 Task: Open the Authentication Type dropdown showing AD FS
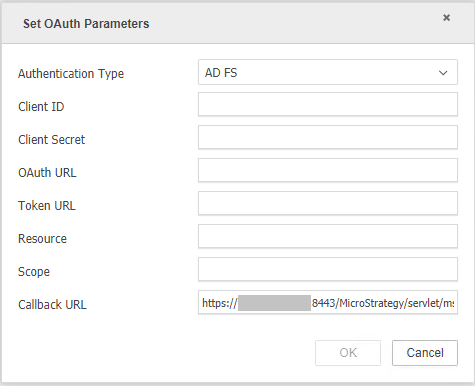pyautogui.click(x=328, y=72)
